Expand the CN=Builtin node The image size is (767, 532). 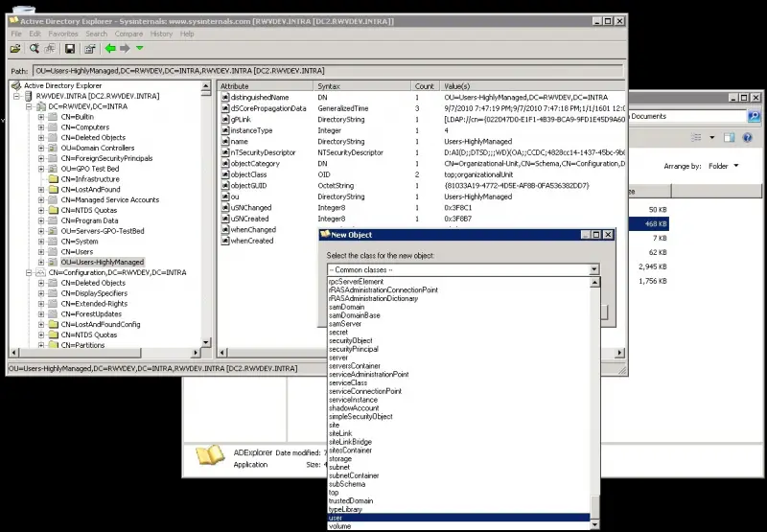(41, 117)
